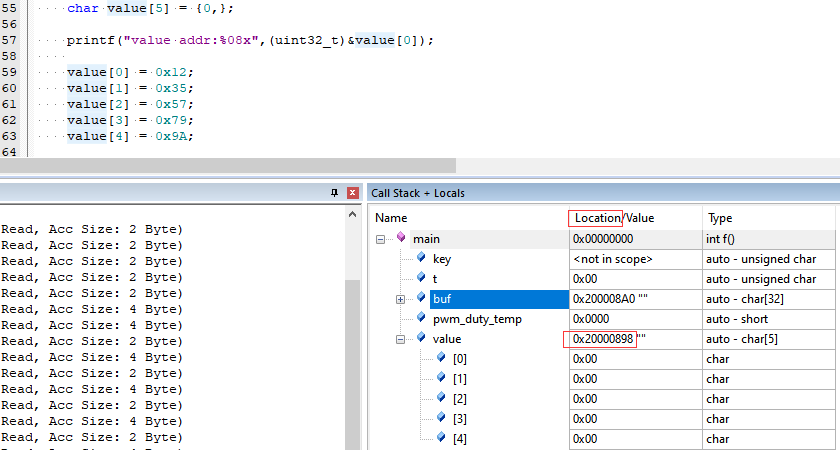Click the value array variable icon

(421, 338)
